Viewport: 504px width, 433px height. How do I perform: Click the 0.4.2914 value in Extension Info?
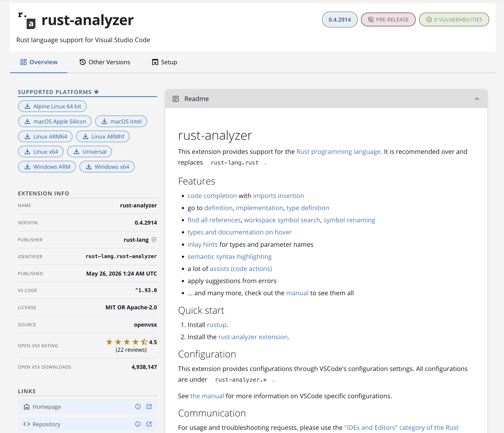click(146, 223)
